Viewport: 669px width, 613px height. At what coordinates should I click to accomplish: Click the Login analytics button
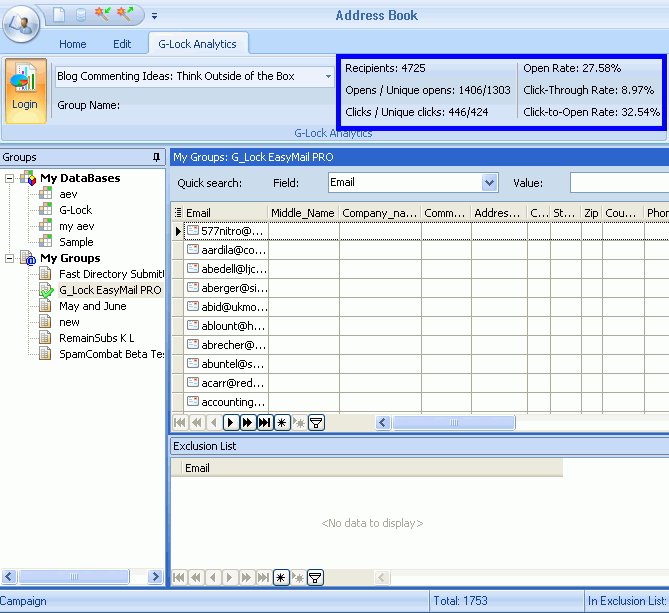[x=25, y=91]
